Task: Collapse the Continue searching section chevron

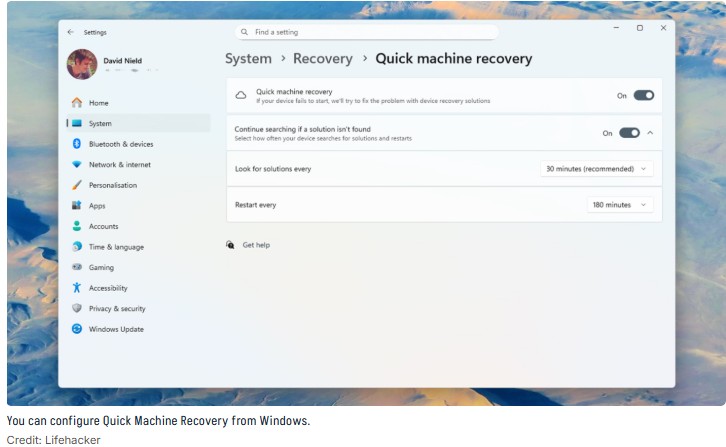Action: click(x=650, y=133)
